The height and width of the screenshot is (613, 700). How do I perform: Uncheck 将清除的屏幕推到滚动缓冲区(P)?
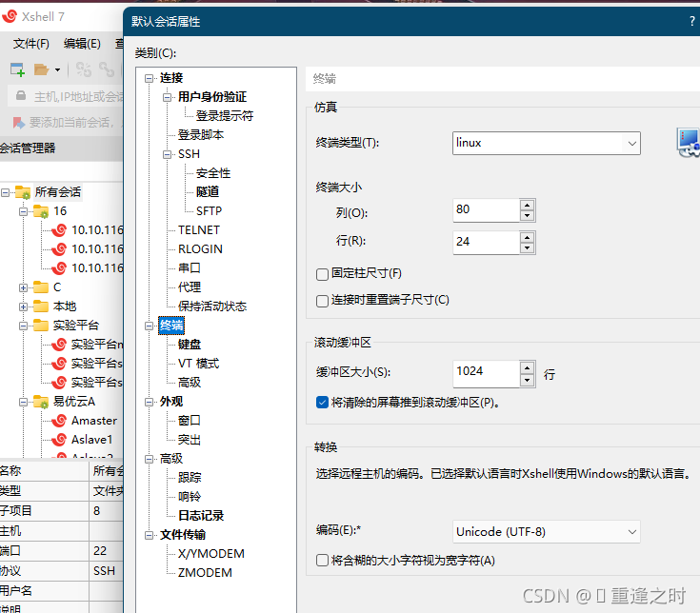322,403
